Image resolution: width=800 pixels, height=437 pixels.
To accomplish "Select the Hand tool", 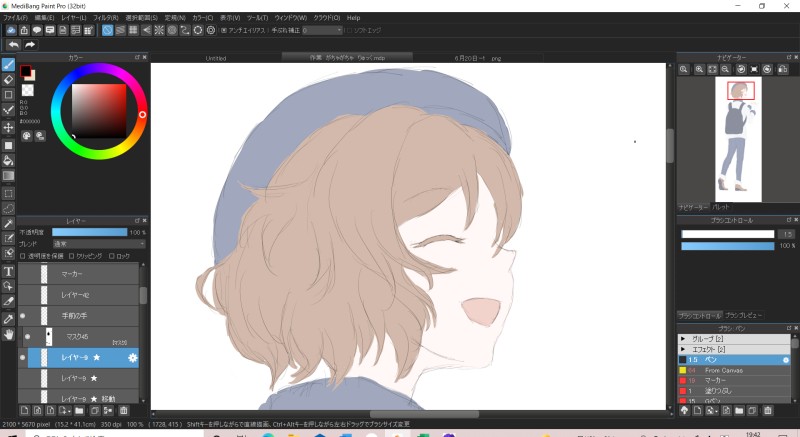I will (x=8, y=335).
